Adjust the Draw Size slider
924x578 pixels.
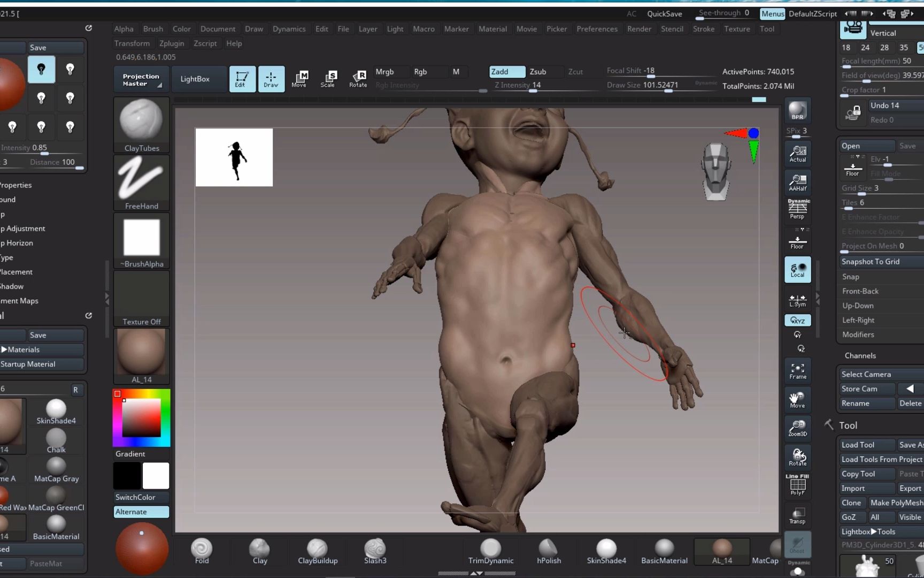pyautogui.click(x=661, y=86)
